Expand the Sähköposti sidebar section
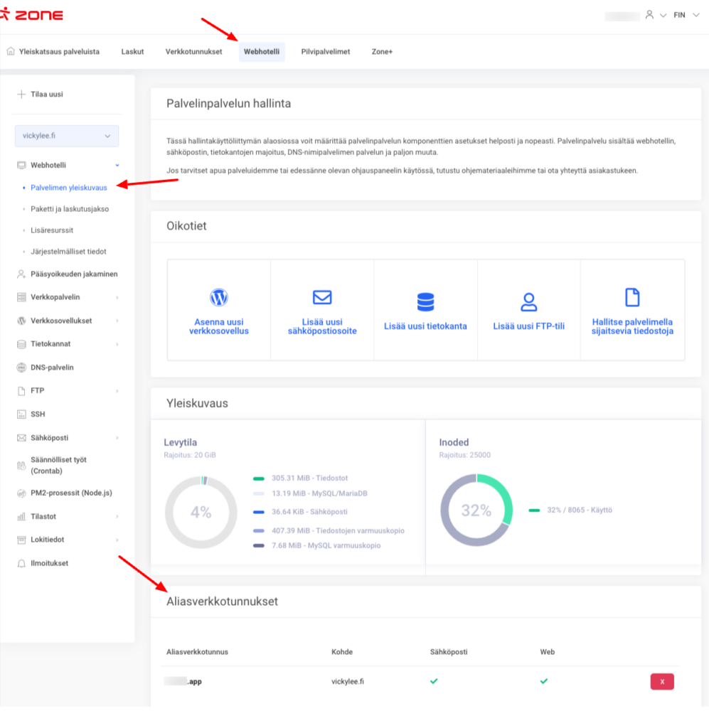The image size is (709, 728). click(x=68, y=438)
